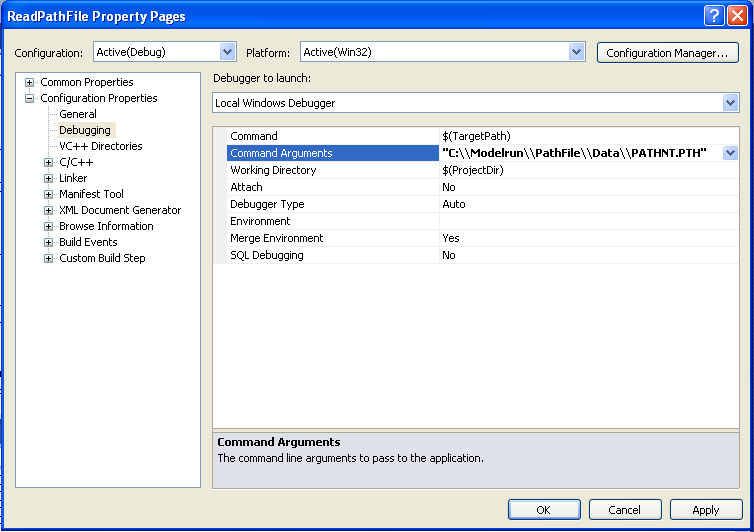Viewport: 754px width, 532px height.
Task: Expand the Build Events node
Action: pos(48,242)
